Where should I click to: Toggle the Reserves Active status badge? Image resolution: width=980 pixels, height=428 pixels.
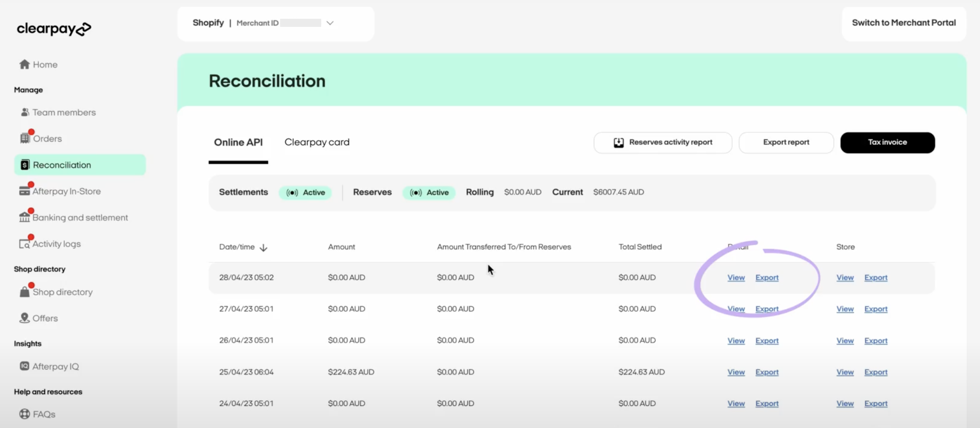tap(429, 192)
